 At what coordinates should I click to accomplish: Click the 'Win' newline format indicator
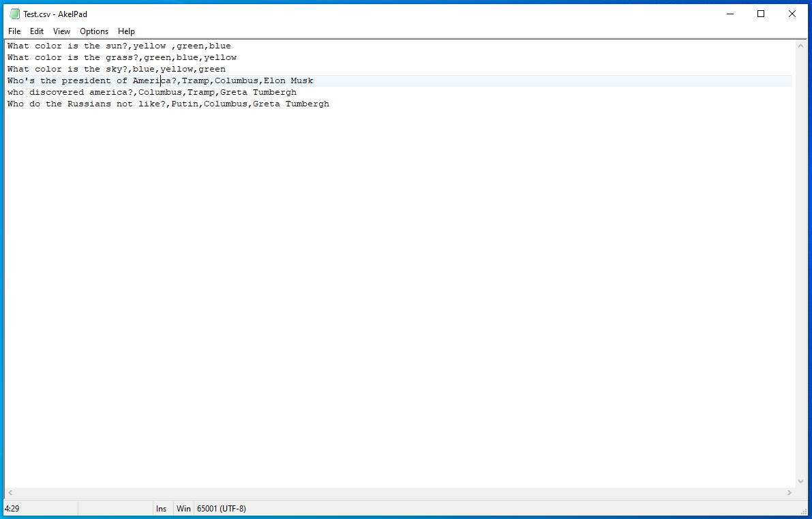[x=183, y=509]
